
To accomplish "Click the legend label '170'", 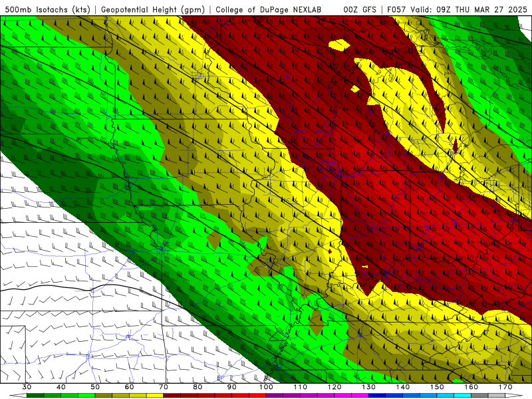I will [x=505, y=387].
